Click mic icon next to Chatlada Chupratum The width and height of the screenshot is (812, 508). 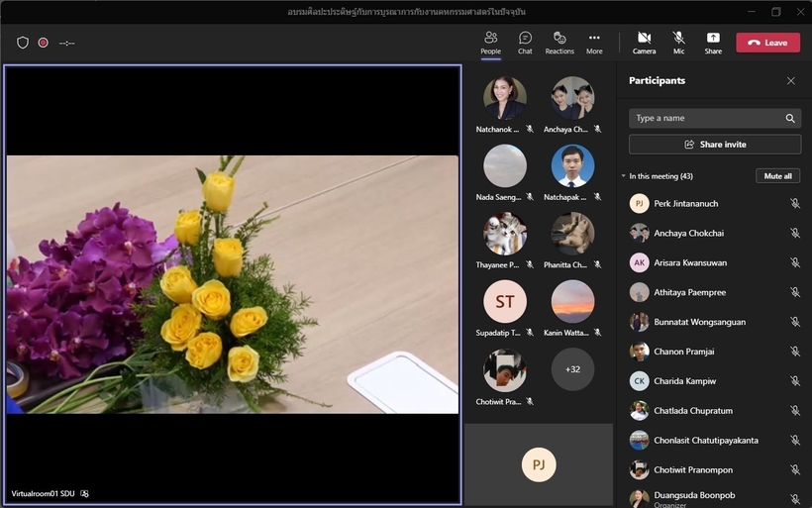point(795,411)
